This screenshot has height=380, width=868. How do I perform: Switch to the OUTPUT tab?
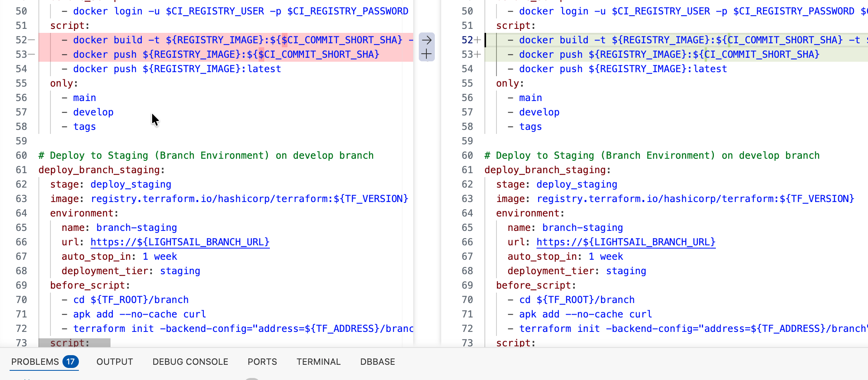tap(115, 362)
